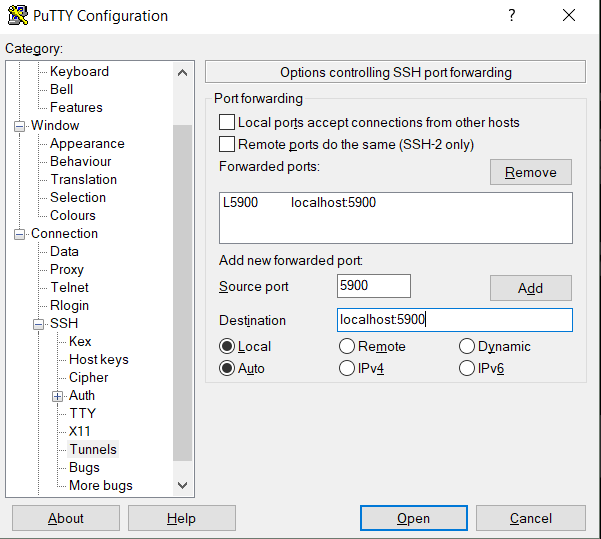Click the question mark help icon
Screen dimensions: 601x539
pyautogui.click(x=512, y=15)
